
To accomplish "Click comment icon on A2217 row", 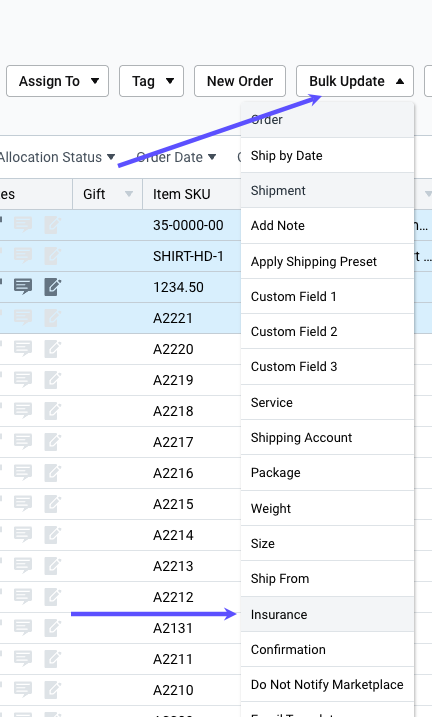I will (x=23, y=441).
